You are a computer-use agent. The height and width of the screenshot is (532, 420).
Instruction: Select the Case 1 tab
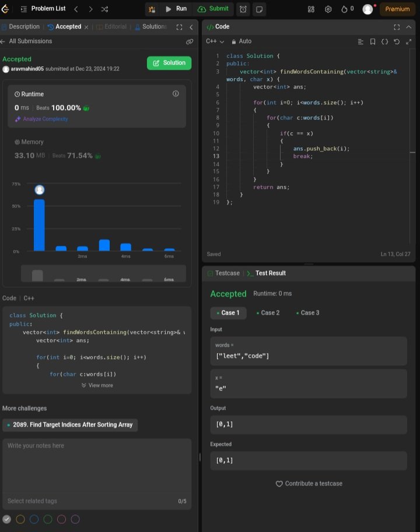228,313
